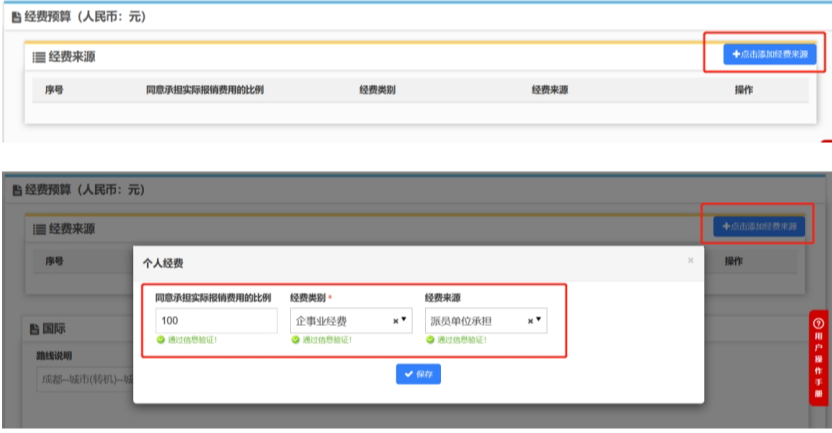Click the green check under 经费类别
The height and width of the screenshot is (433, 832).
(295, 340)
